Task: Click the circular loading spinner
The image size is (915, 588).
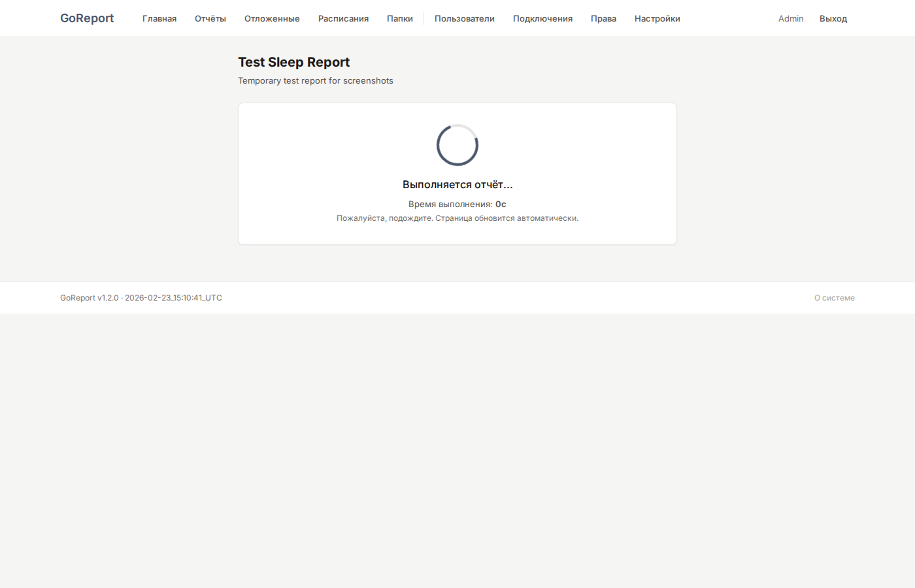Action: pos(457,145)
